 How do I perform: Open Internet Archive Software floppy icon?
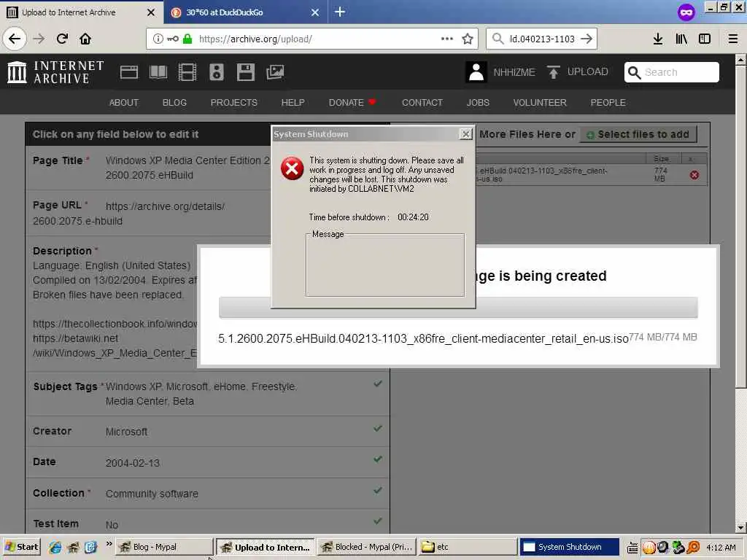245,72
